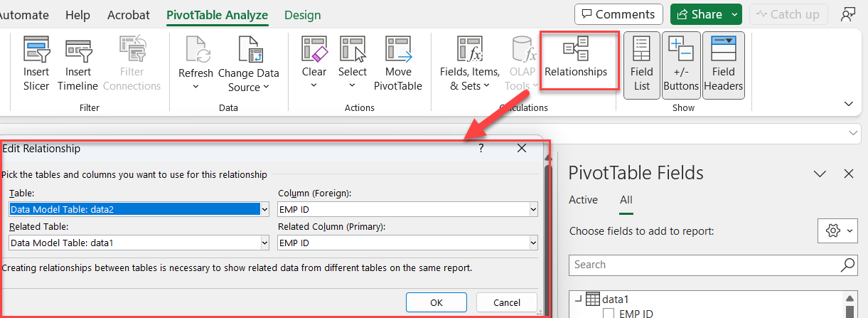Click the dialog help question mark
868x318 pixels.
point(481,149)
